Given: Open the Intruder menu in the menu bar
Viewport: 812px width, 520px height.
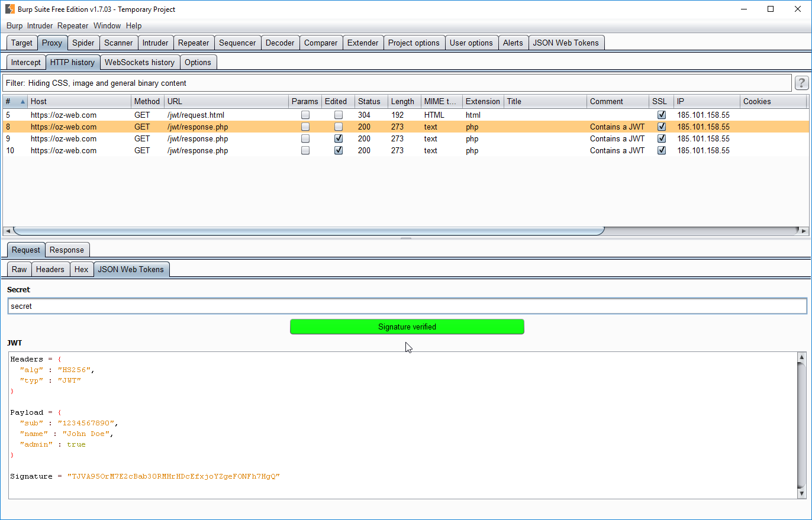Looking at the screenshot, I should 40,25.
